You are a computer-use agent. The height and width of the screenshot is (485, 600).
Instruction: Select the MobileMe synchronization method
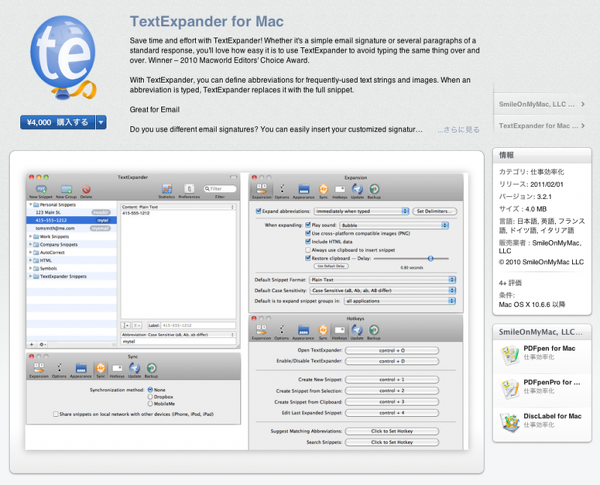tap(150, 403)
